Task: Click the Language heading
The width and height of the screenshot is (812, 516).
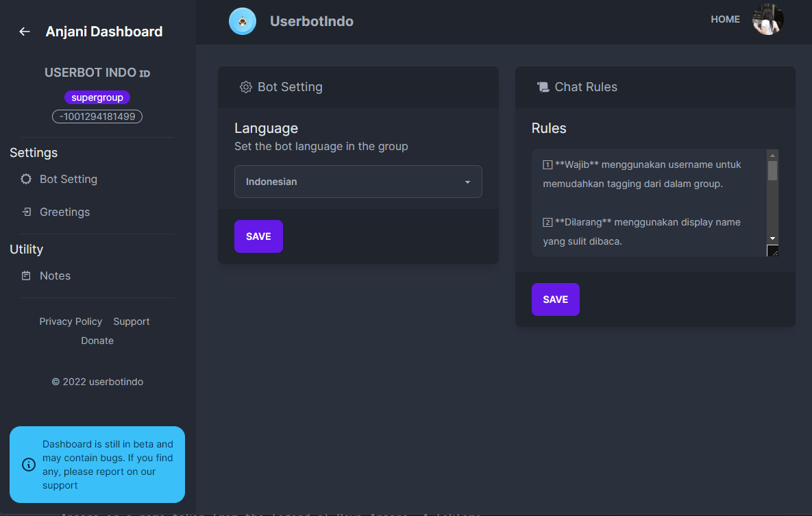Action: point(266,128)
